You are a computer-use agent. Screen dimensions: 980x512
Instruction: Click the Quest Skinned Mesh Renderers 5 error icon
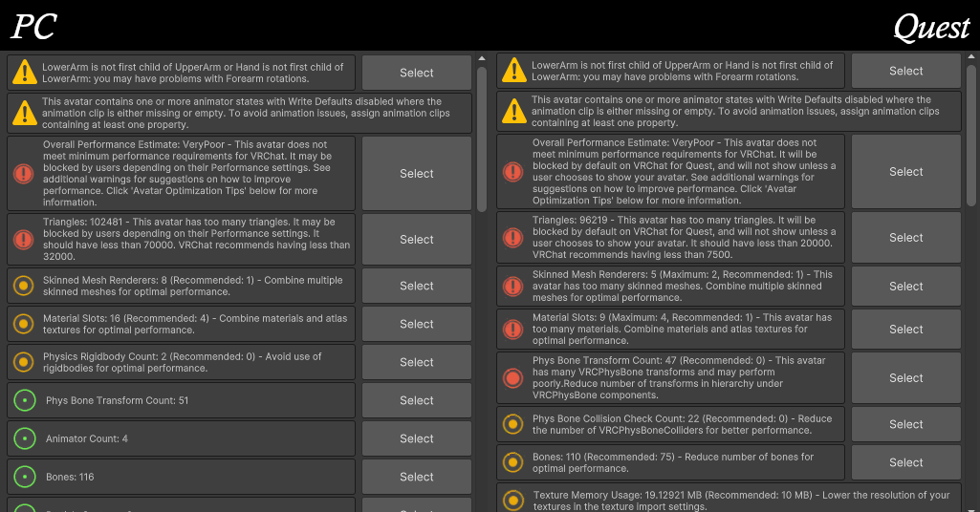(x=513, y=286)
